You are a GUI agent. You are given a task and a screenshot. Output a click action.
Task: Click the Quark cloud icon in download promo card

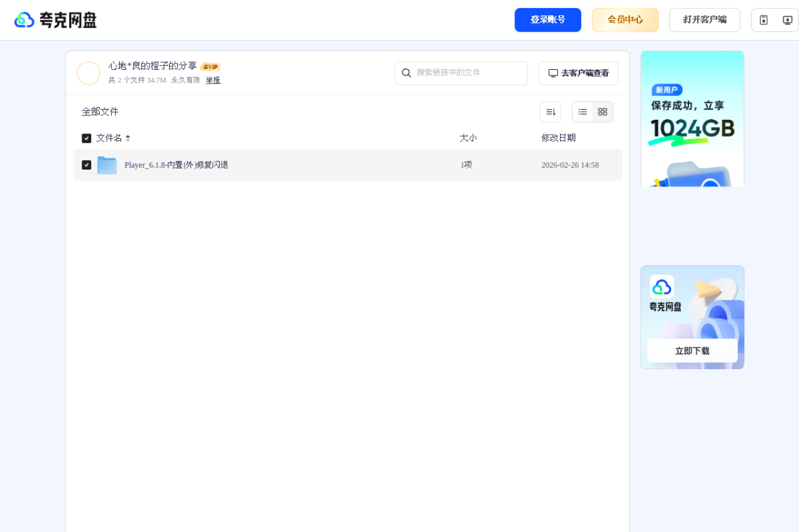[662, 288]
